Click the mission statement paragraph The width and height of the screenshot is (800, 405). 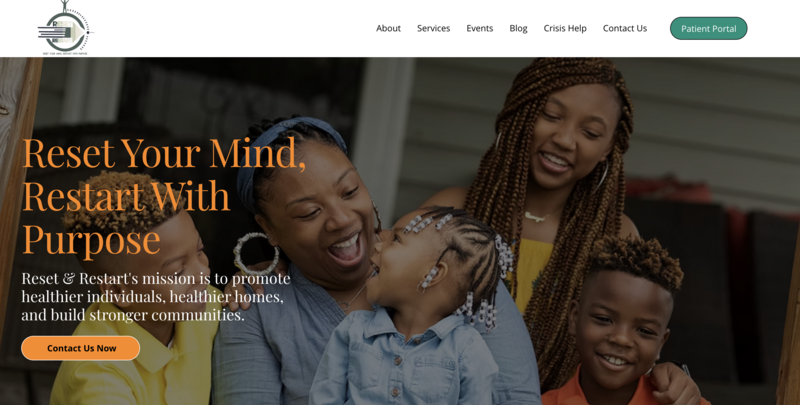coord(156,296)
